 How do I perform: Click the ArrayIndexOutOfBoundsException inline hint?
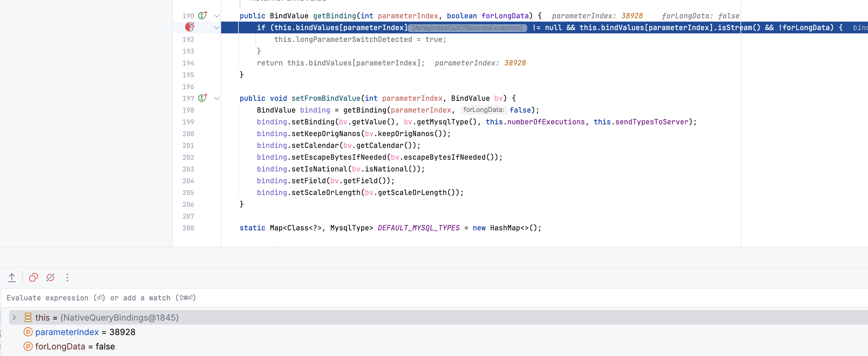pyautogui.click(x=467, y=27)
